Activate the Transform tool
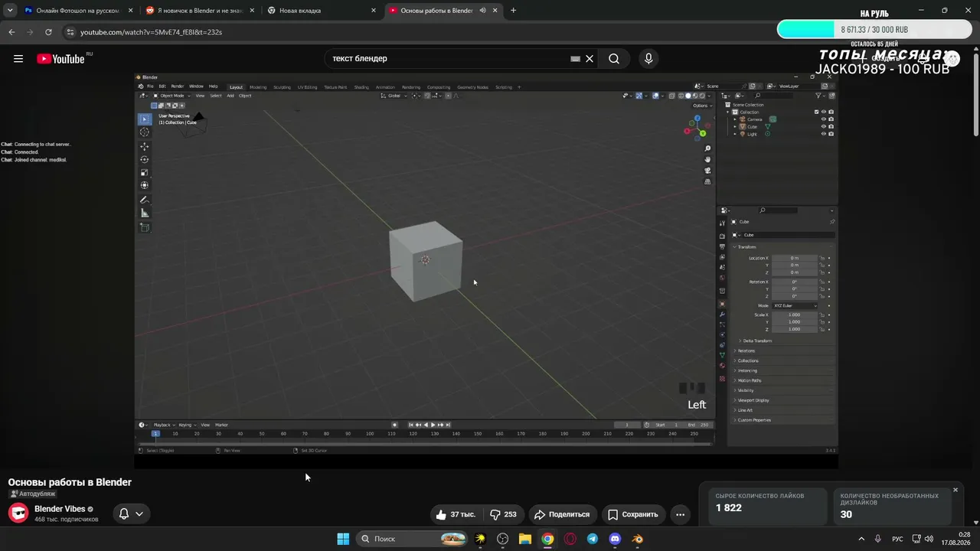 coord(144,185)
